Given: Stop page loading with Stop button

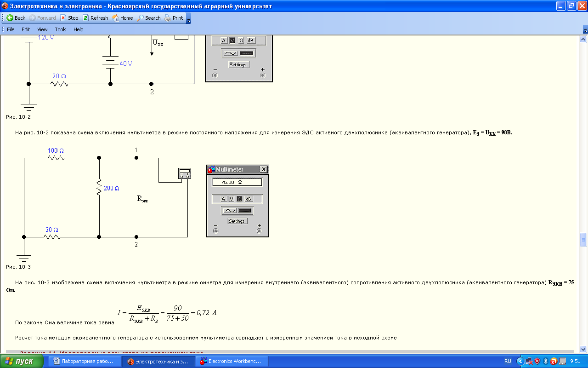Looking at the screenshot, I should coord(69,18).
